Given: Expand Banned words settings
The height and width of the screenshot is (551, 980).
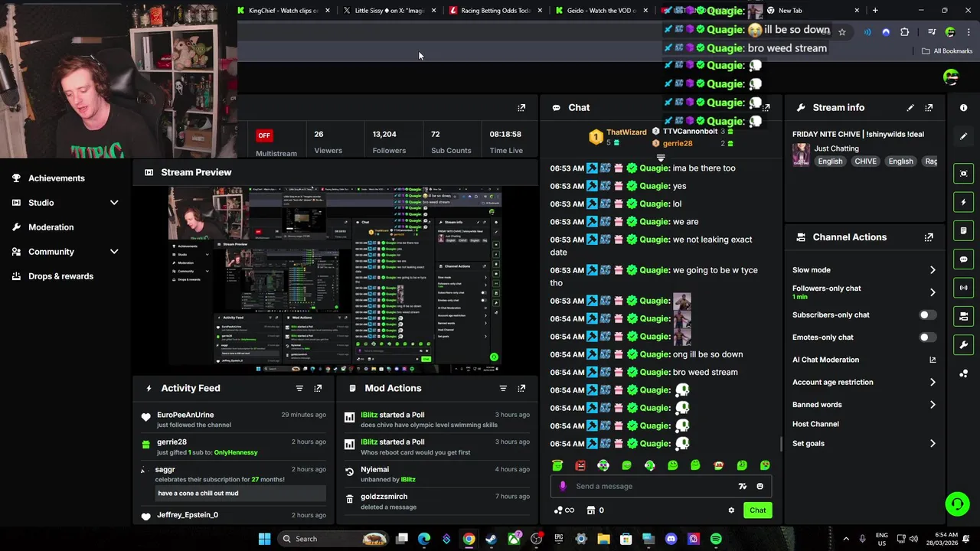Looking at the screenshot, I should click(933, 405).
